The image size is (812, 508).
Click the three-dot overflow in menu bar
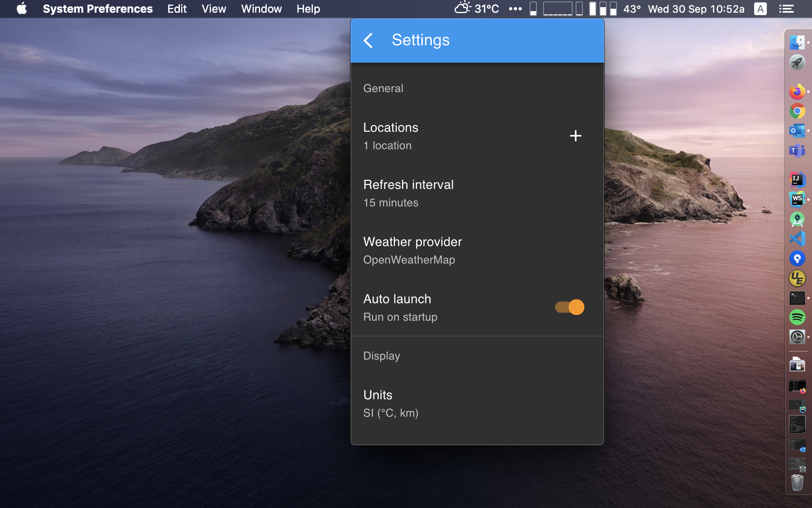[x=515, y=9]
